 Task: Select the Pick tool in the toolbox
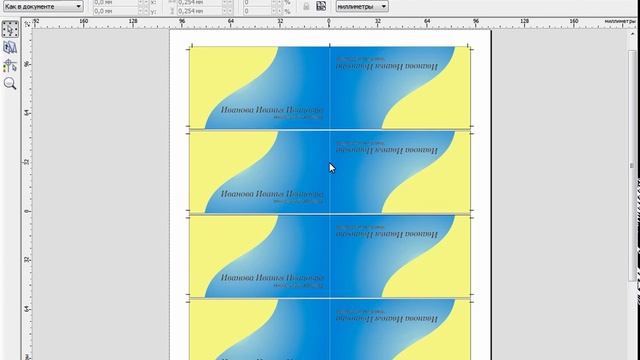click(10, 30)
